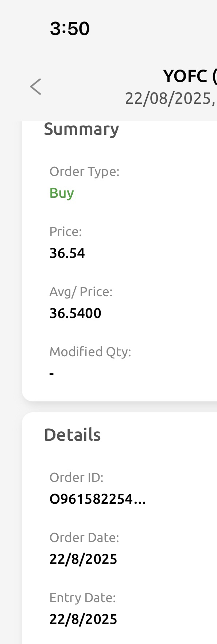The height and width of the screenshot is (644, 217).
Task: Tap the Summary section heading
Action: (81, 129)
